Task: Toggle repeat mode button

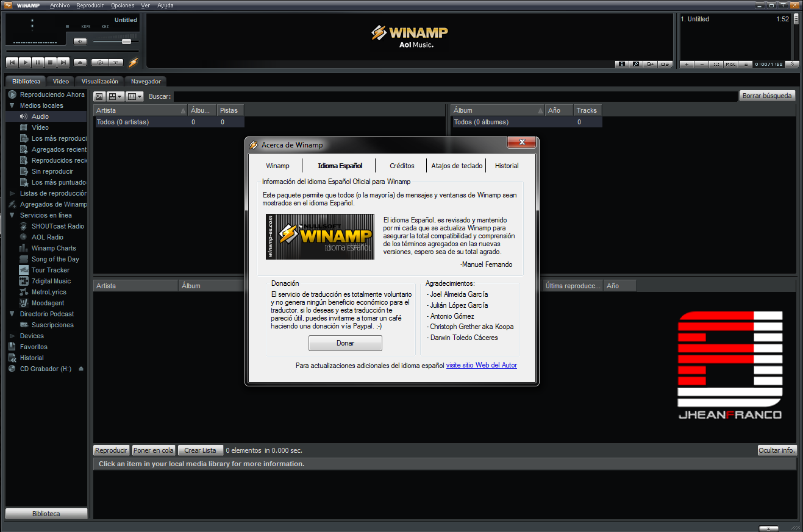Action: click(x=116, y=62)
